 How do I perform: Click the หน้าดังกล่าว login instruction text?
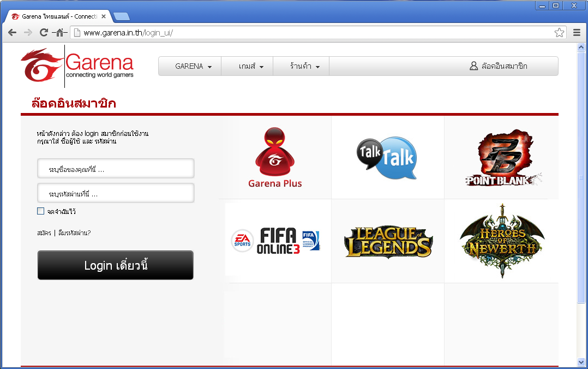pos(93,137)
